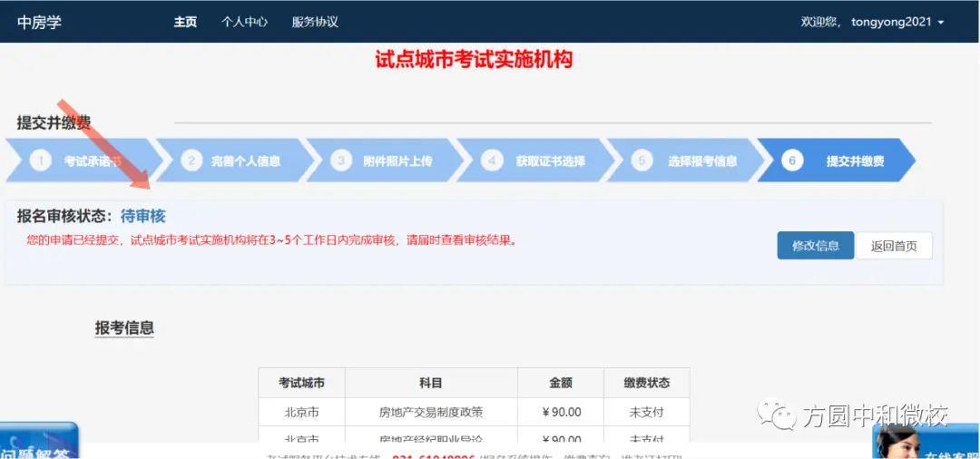
Task: Go to 主页 in navigation bar
Action: click(185, 22)
